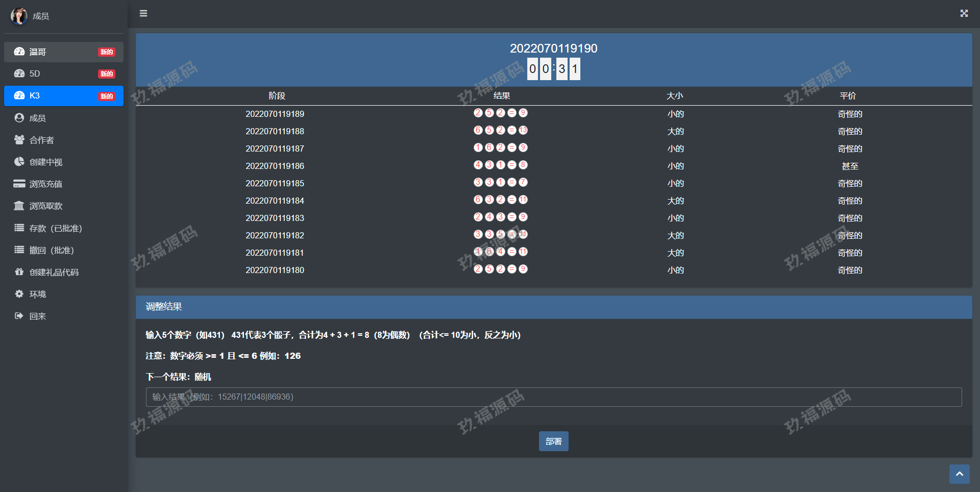Screen dimensions: 980x492
Task: Open 浏览充值 recharge page
Action: 46,184
